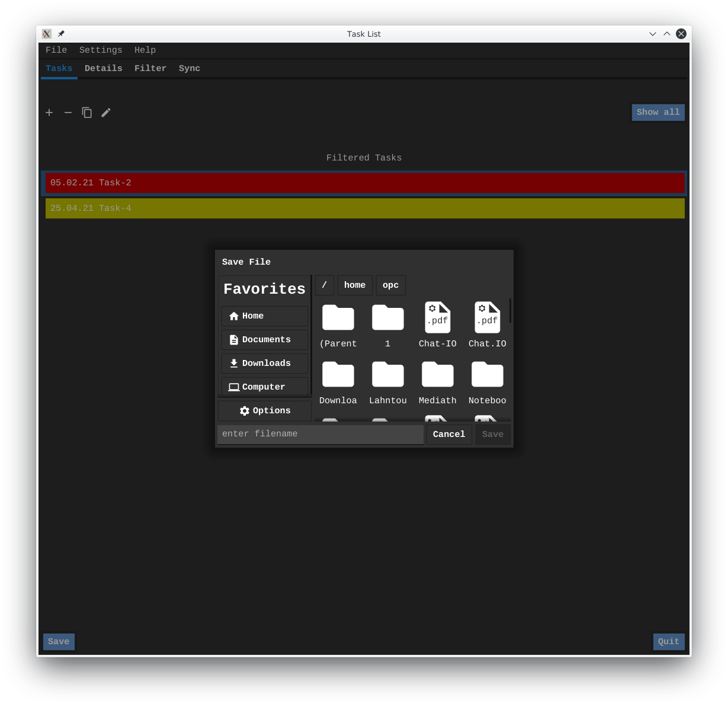Switch to the Sync tab
728x704 pixels.
[190, 69]
